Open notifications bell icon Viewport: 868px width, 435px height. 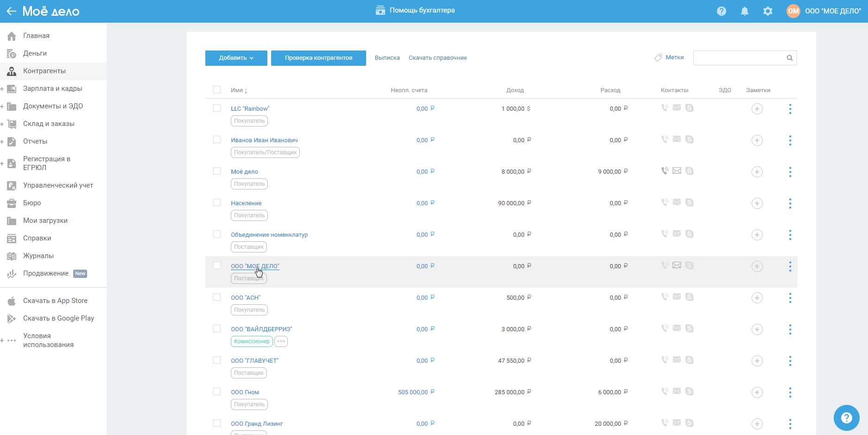point(744,11)
